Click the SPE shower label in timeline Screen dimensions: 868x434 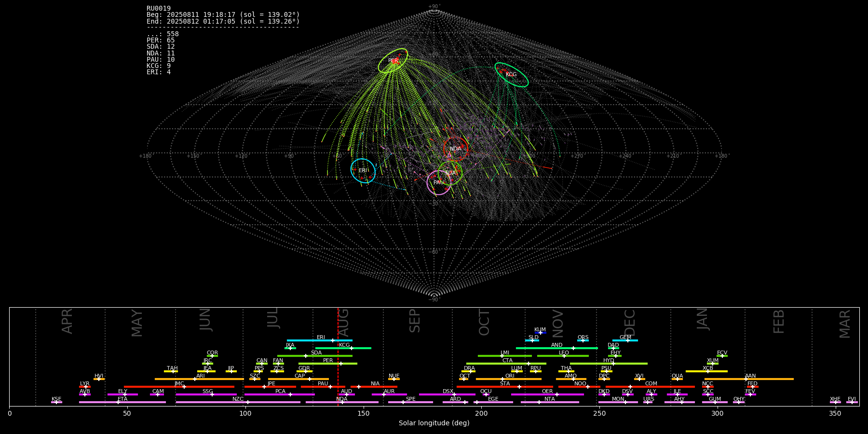[411, 399]
